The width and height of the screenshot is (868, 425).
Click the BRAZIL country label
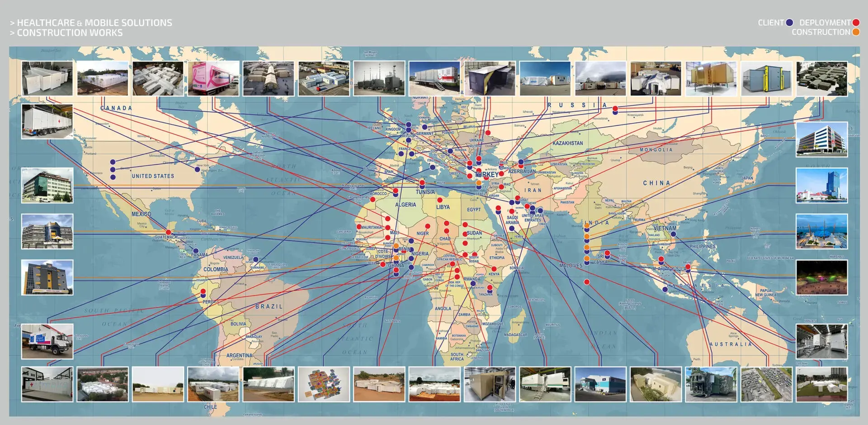point(269,306)
